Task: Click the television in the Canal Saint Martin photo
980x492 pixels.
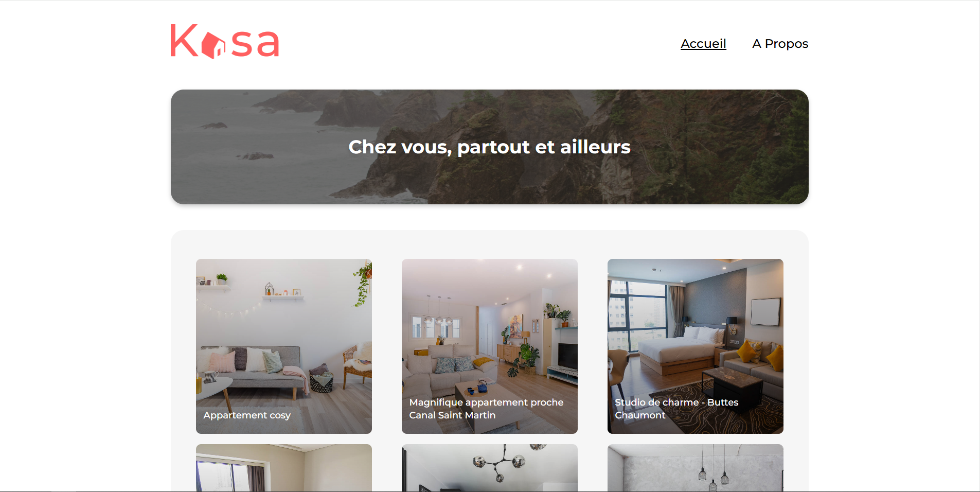Action: [567, 356]
